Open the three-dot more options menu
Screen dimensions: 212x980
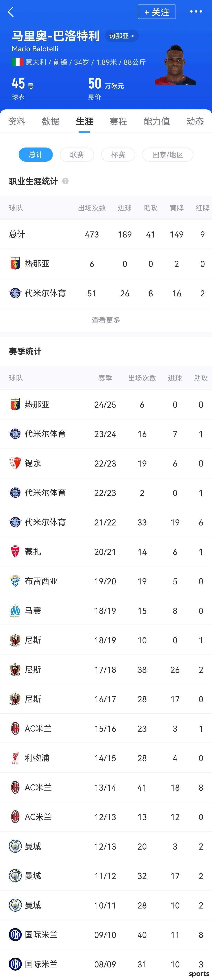(x=196, y=12)
